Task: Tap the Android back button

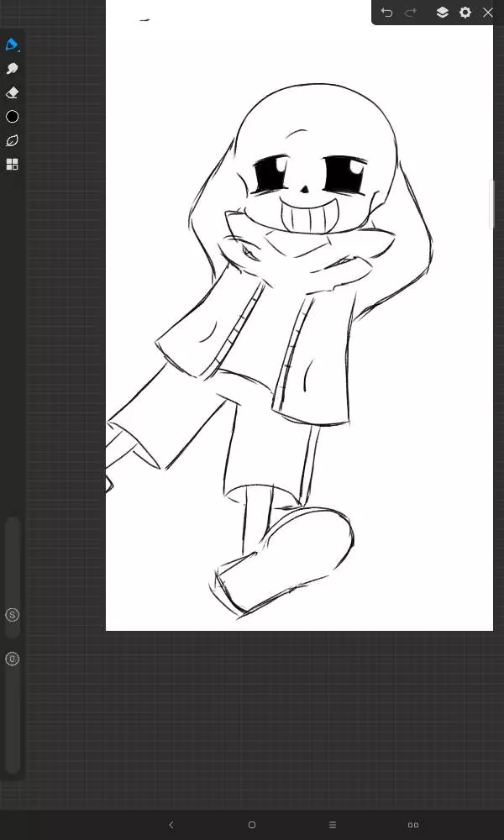Action: [171, 825]
